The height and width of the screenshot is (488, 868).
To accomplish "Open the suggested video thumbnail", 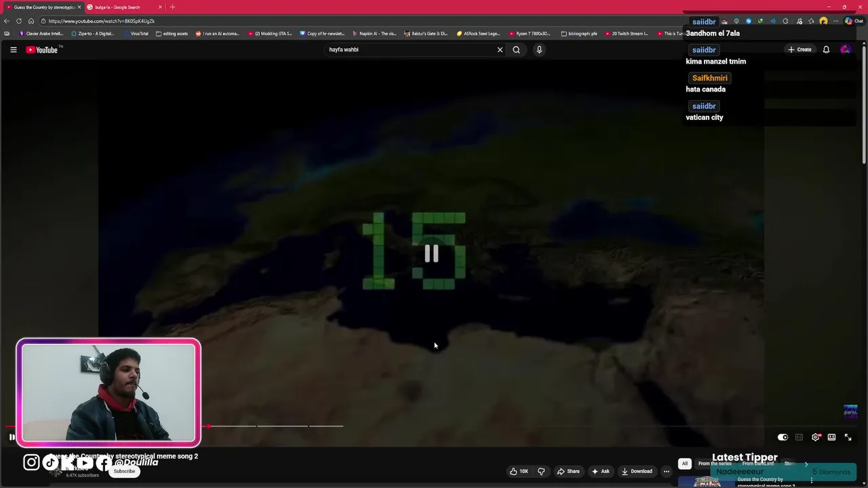I will [706, 482].
